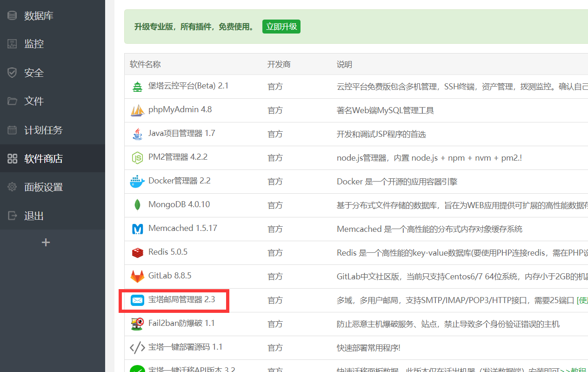Open 堡塔云控平台(Beta) 2.1 entry
This screenshot has width=588, height=372.
coord(188,86)
